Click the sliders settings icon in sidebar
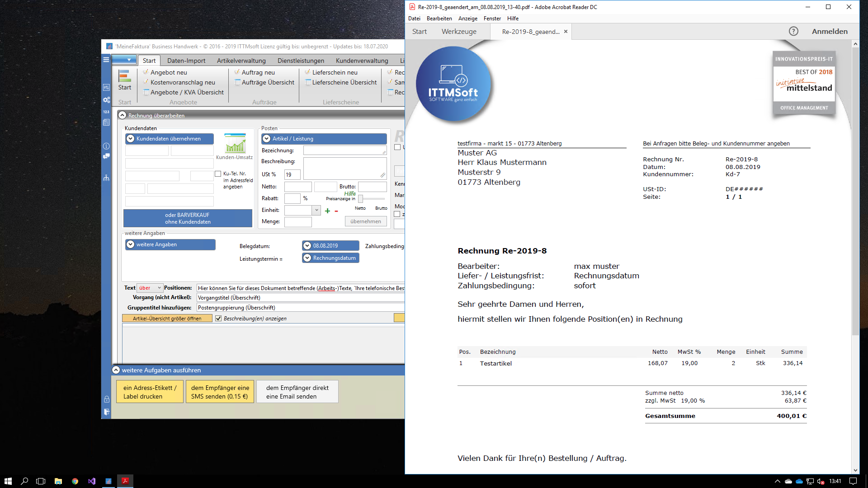Image resolution: width=868 pixels, height=488 pixels. pos(106,87)
